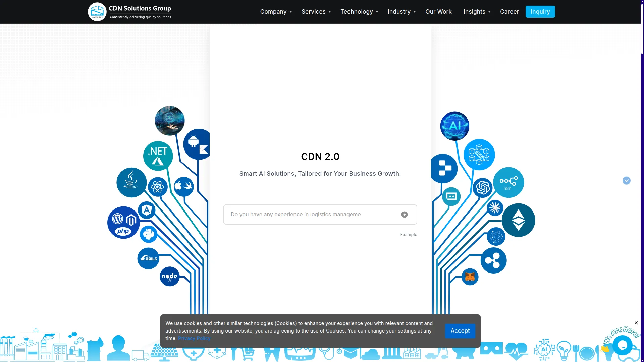Dismiss the 'We Are Here' chat prompt

636,323
